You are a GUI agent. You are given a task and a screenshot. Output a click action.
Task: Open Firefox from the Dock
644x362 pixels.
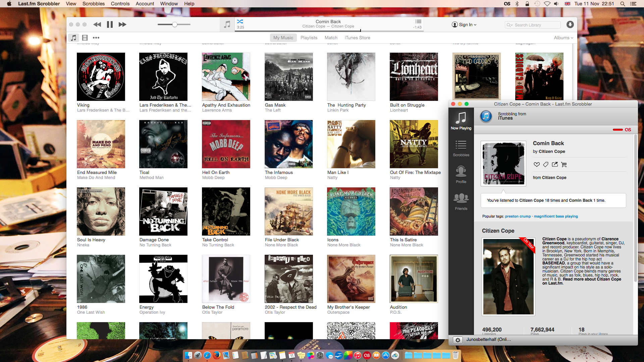click(217, 355)
